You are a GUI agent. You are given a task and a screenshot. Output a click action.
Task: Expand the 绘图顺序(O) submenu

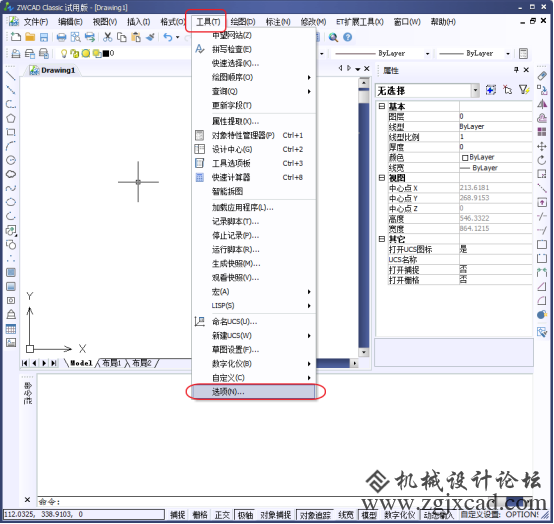(x=254, y=77)
